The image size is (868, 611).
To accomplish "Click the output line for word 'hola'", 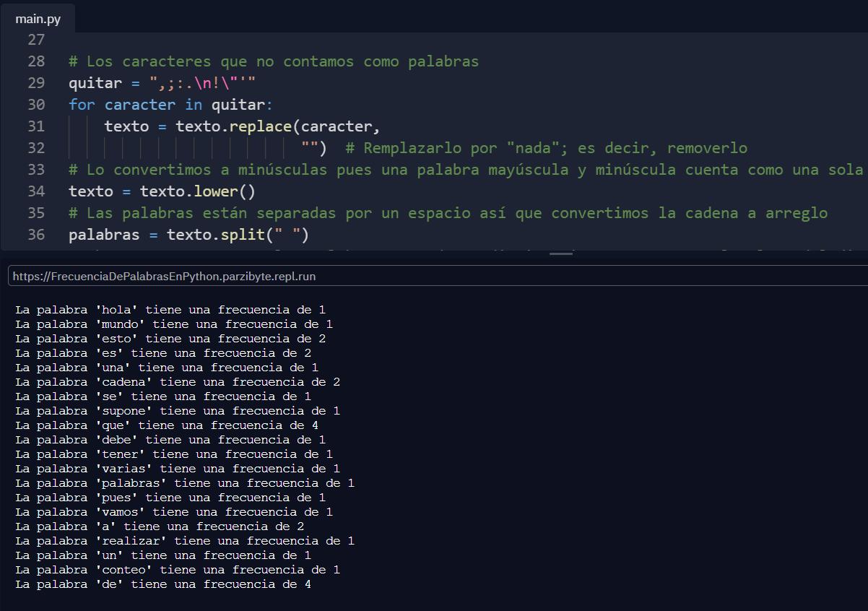I will point(170,310).
